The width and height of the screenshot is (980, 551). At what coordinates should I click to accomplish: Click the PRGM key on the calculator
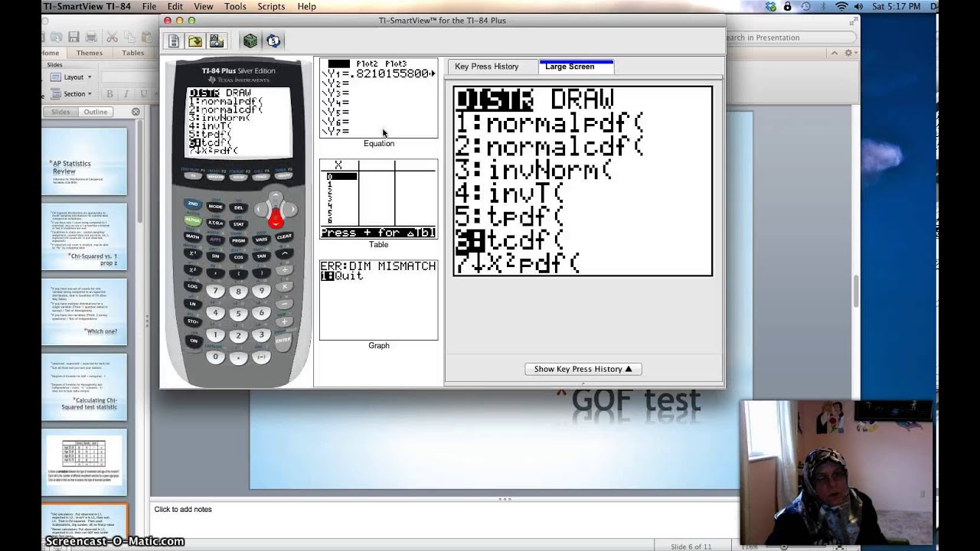[x=239, y=241]
